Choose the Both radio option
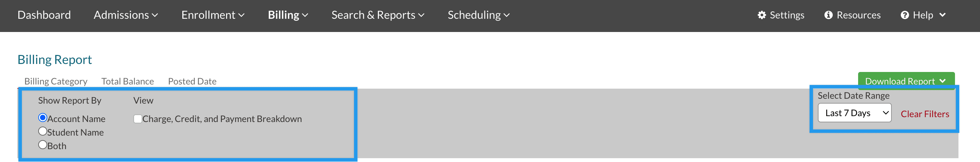 43,145
